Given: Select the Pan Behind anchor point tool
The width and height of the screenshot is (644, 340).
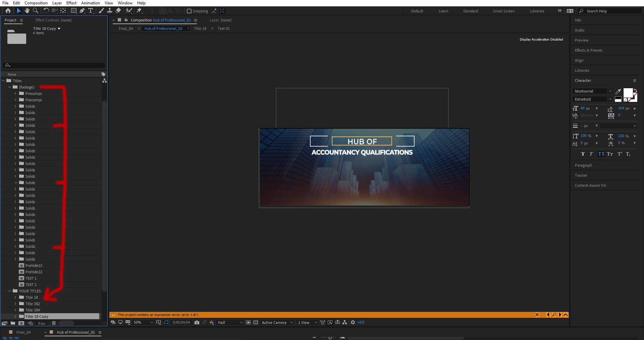Looking at the screenshot, I should click(63, 11).
